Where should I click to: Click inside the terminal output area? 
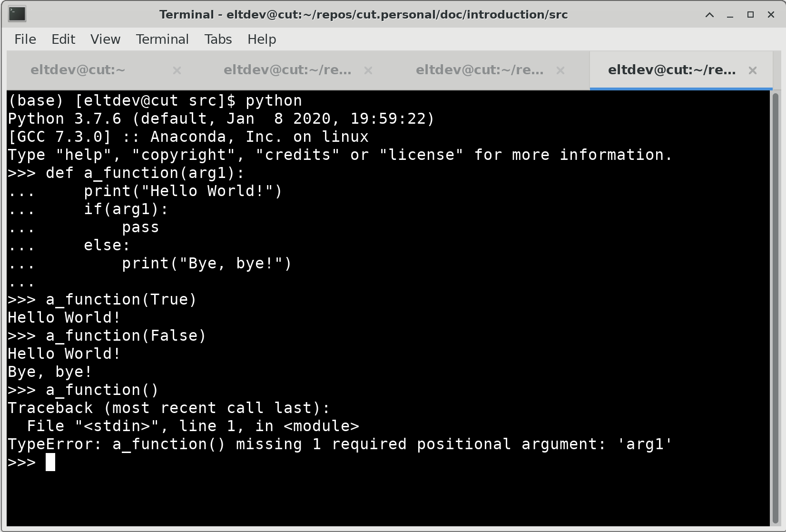381,286
